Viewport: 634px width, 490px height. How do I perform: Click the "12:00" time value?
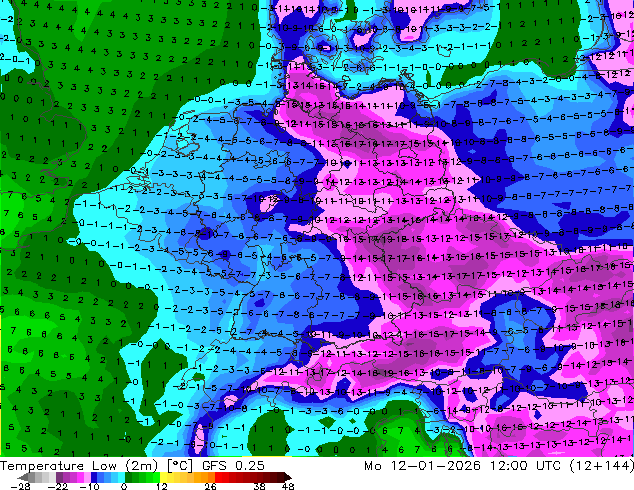(509, 466)
